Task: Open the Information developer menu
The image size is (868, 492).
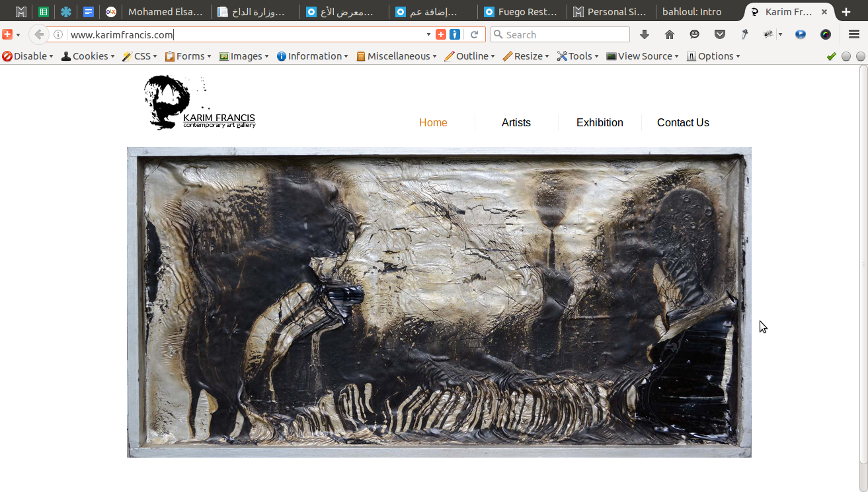Action: pyautogui.click(x=313, y=56)
